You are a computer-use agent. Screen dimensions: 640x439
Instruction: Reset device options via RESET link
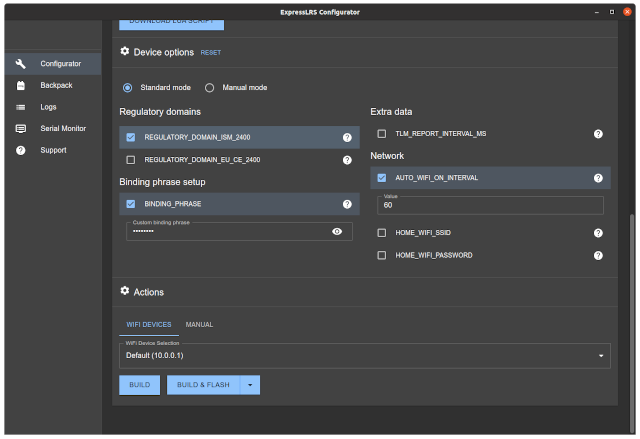(x=211, y=53)
